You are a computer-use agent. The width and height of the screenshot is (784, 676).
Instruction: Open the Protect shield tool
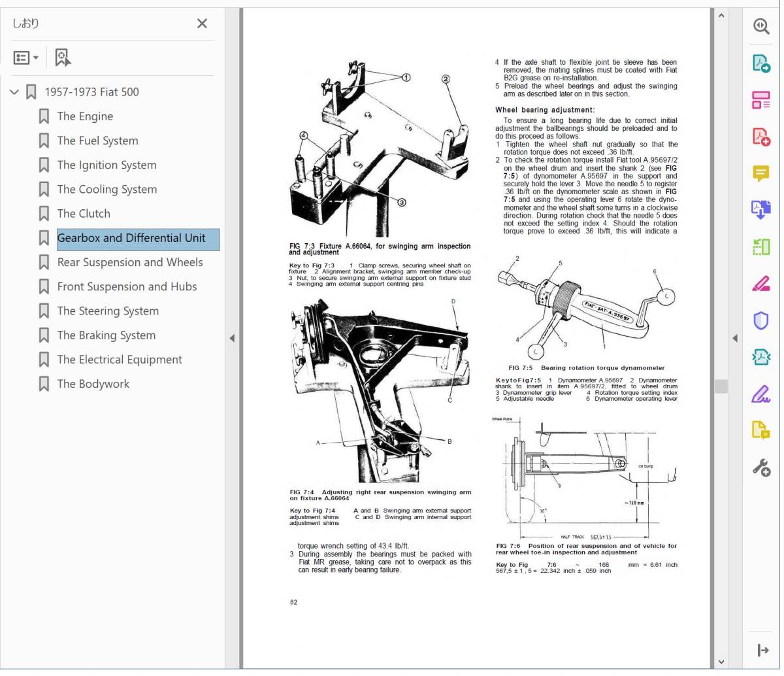click(x=761, y=320)
